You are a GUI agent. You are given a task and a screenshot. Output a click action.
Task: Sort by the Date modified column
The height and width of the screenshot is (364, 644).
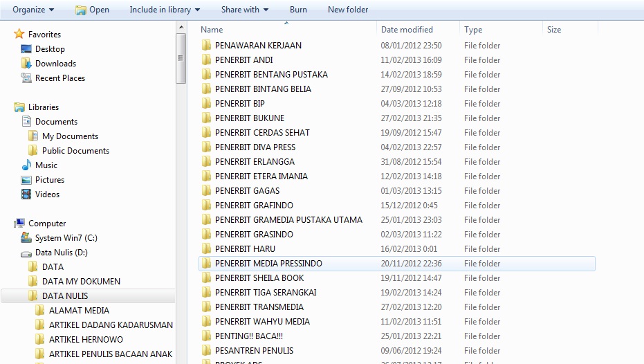click(407, 30)
